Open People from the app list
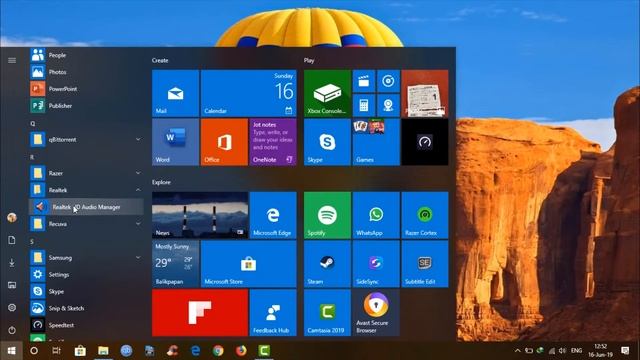This screenshot has height=360, width=640. [x=87, y=55]
